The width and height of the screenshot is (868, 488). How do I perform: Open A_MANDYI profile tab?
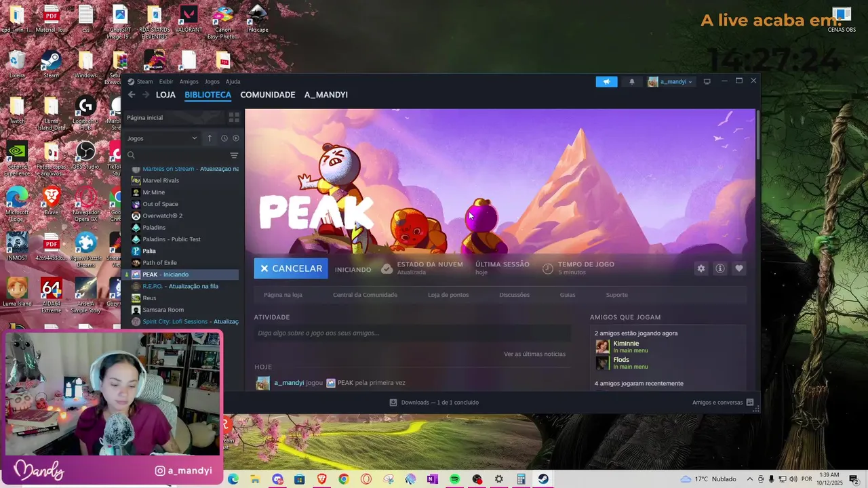click(x=326, y=95)
